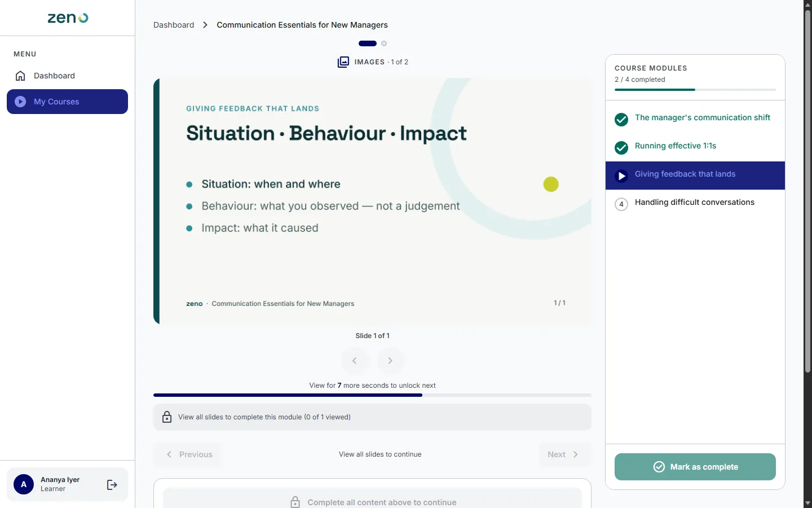Screen dimensions: 812x508
Task: Click the breadcrumb chevron separator
Action: click(x=205, y=25)
